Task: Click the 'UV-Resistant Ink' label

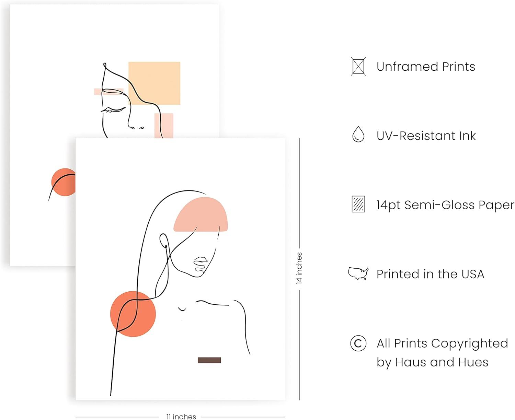Action: 426,136
